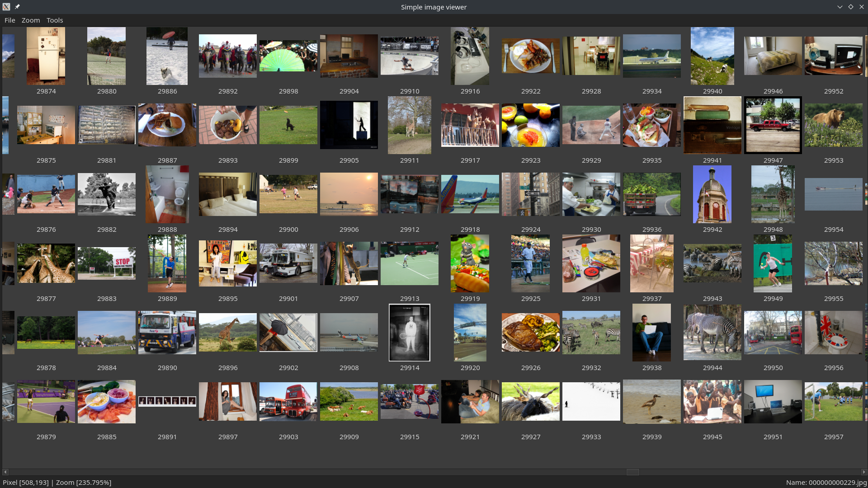Viewport: 868px width, 488px height.
Task: Click the black-and-white tennis player thumbnail 29914
Action: point(409,333)
